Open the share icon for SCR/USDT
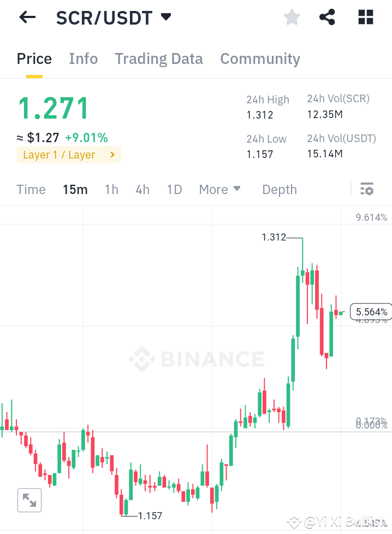 coord(327,17)
